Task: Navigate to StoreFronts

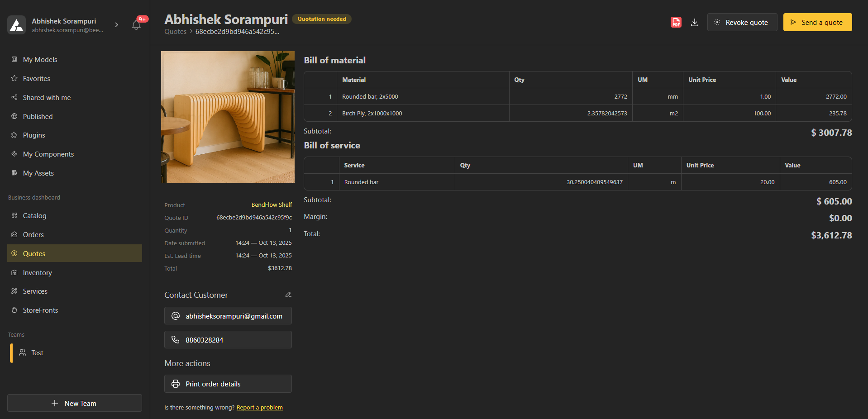Action: (x=40, y=310)
